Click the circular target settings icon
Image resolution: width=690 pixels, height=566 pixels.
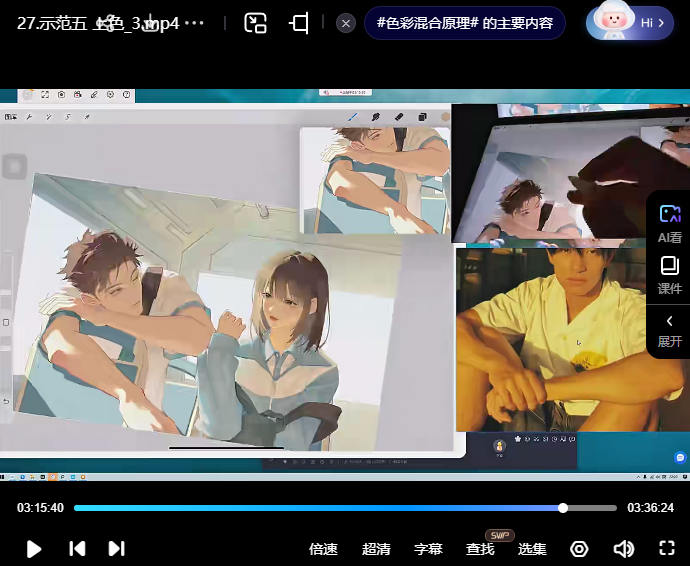579,548
